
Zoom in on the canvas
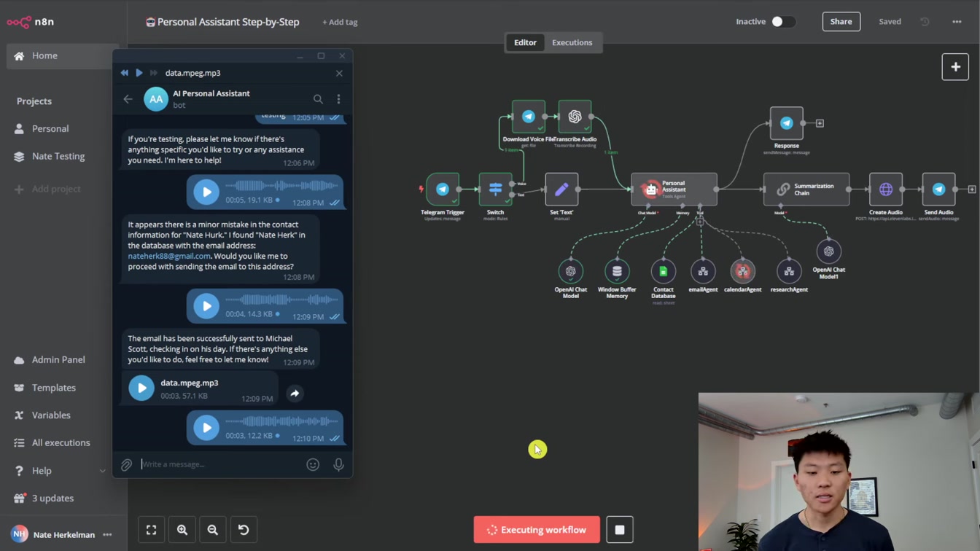(x=182, y=530)
